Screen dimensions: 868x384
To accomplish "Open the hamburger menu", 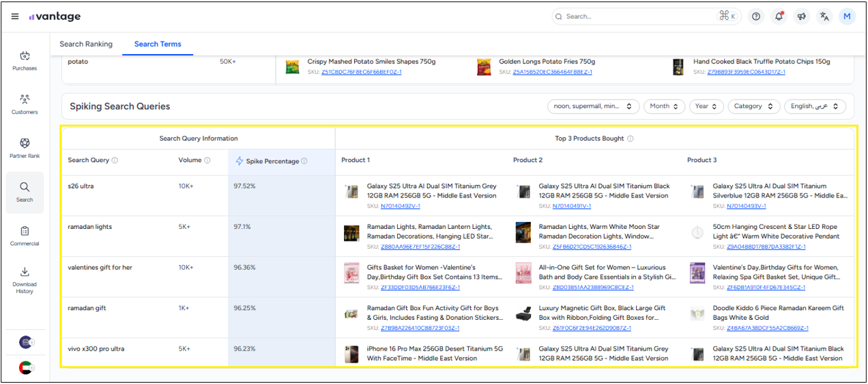I will 15,16.
